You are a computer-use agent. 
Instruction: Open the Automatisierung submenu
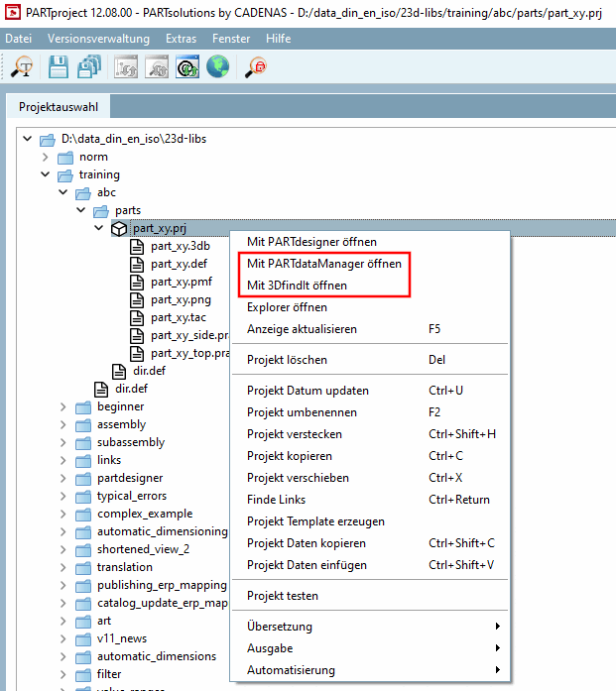point(370,670)
